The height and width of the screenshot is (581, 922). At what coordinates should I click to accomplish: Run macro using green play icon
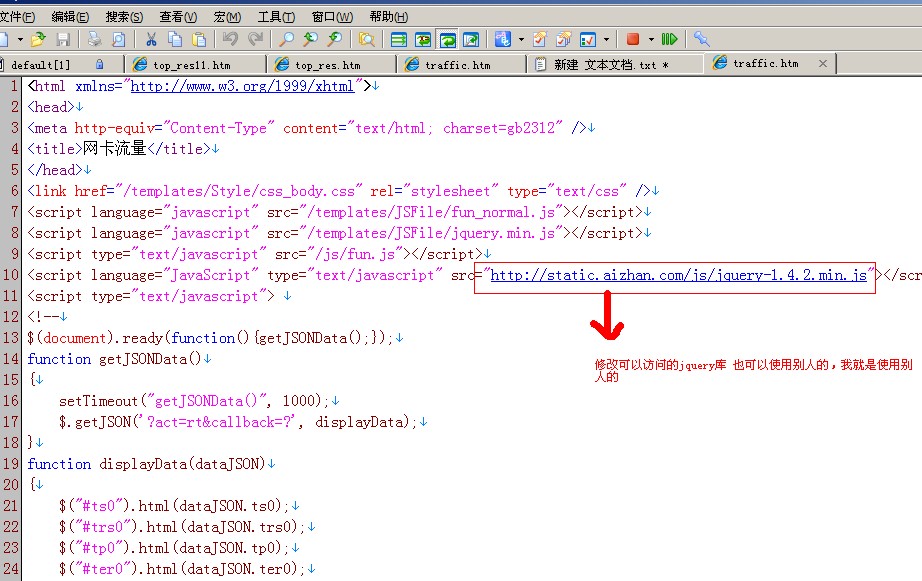pos(669,40)
